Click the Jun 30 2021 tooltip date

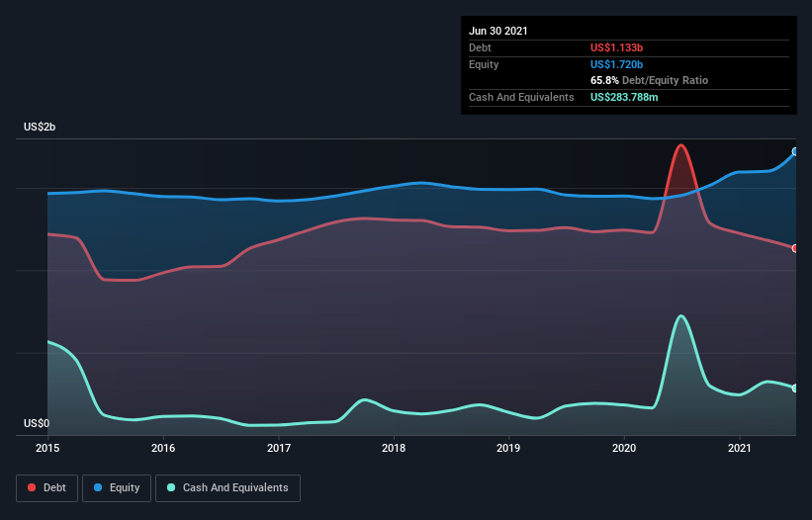(498, 31)
